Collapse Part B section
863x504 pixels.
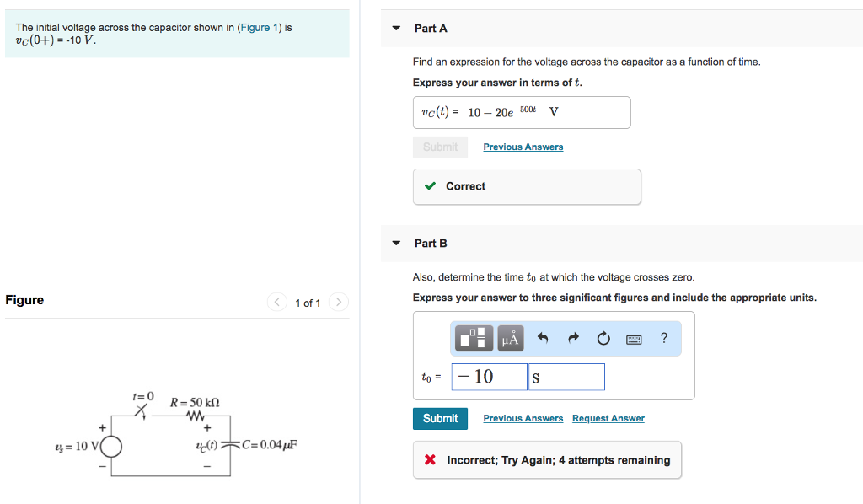click(396, 243)
